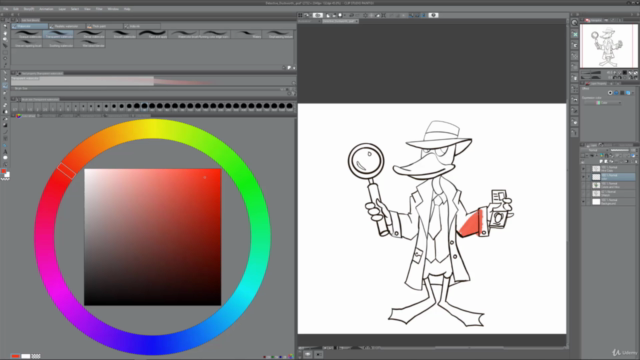Select the Correct line tool
The height and width of the screenshot is (360, 640).
click(x=5, y=164)
